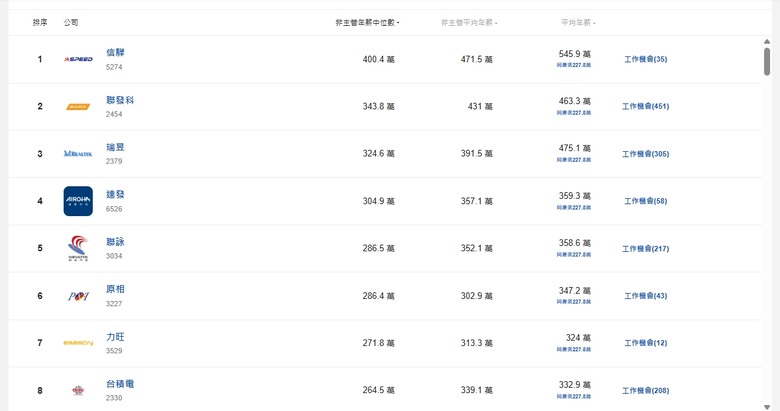Screen dimensions: 780x411
Task: Click the Realtek logo in row 3
Action: point(78,154)
